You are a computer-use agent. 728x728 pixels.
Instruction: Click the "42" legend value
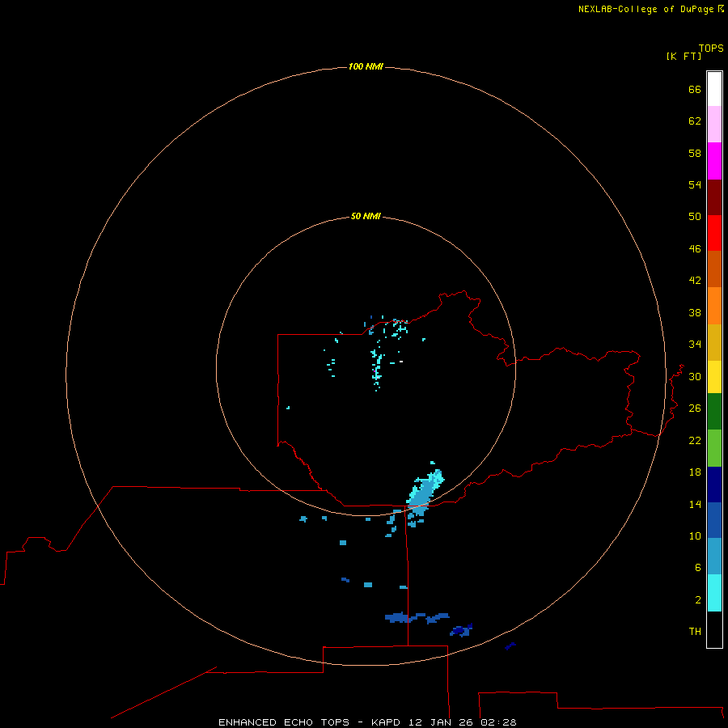click(x=695, y=281)
